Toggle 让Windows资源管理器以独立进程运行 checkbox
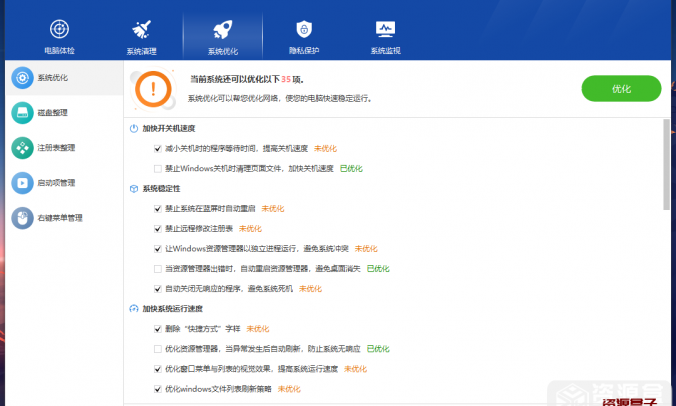This screenshot has height=406, width=676. pyautogui.click(x=158, y=249)
